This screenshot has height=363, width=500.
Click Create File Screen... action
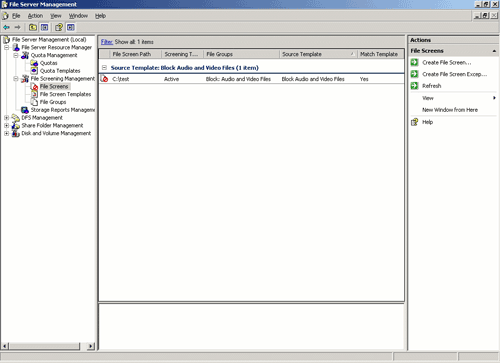(x=447, y=62)
